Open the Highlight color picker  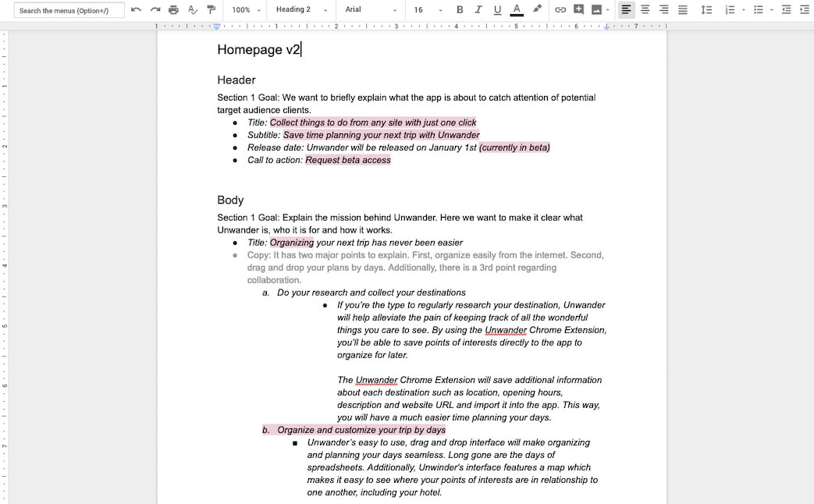click(x=537, y=10)
